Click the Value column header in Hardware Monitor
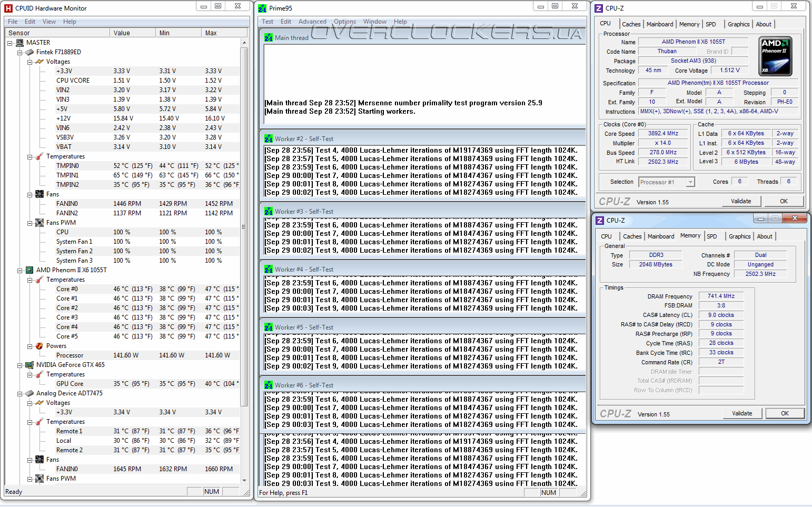812x507 pixels. tap(133, 33)
